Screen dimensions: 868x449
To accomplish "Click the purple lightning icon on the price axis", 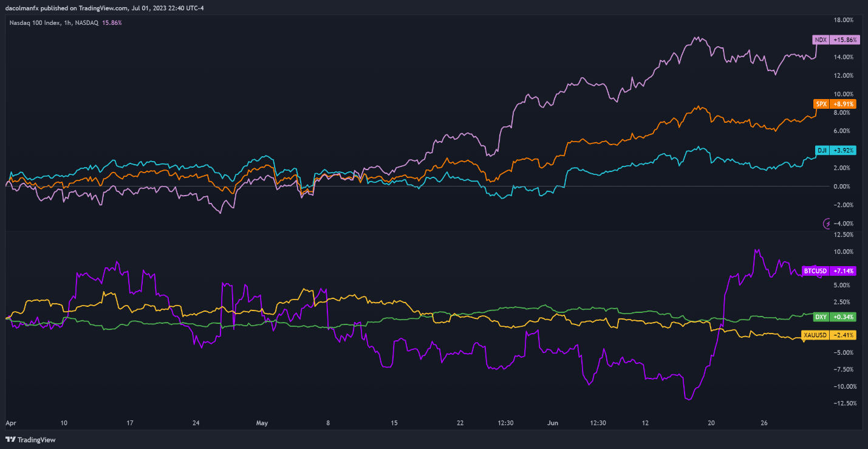I will point(827,224).
